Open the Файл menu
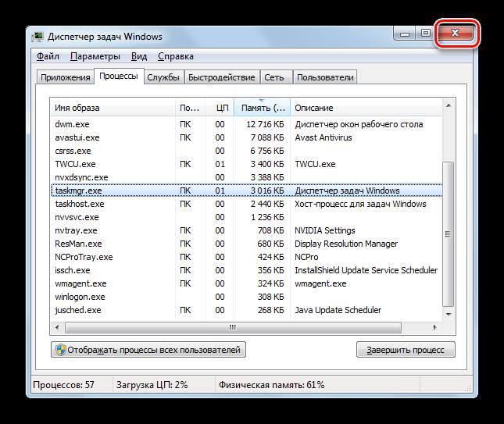The height and width of the screenshot is (424, 504). pos(48,56)
